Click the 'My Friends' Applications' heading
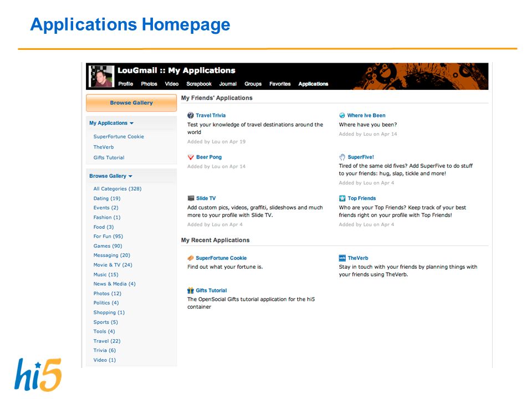 (x=217, y=98)
